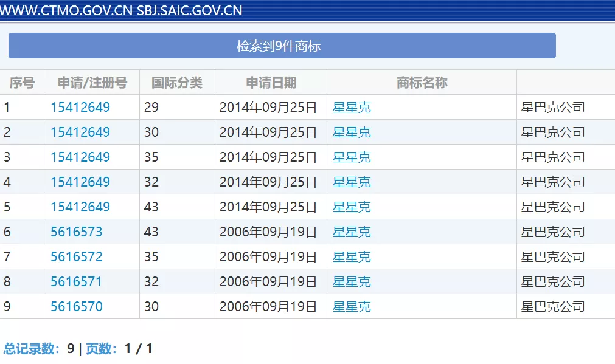Open 星星克 link in the 5616570 row
615x364 pixels.
pos(352,306)
